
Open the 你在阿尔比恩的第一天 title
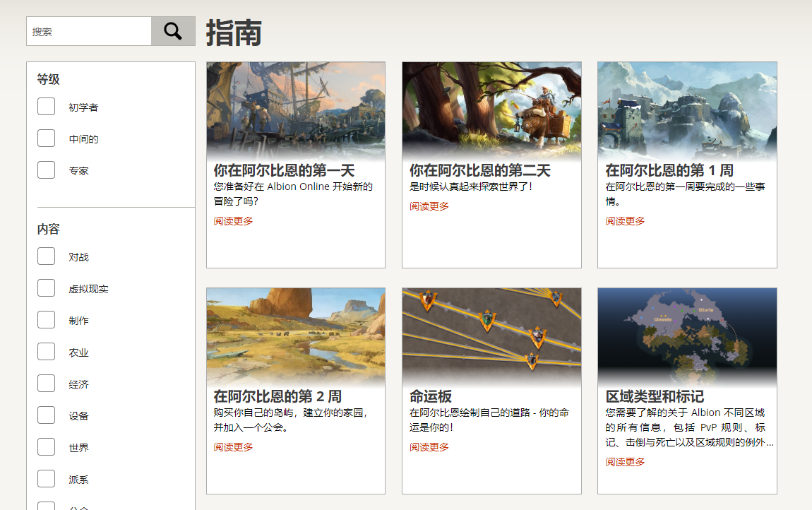coord(284,170)
